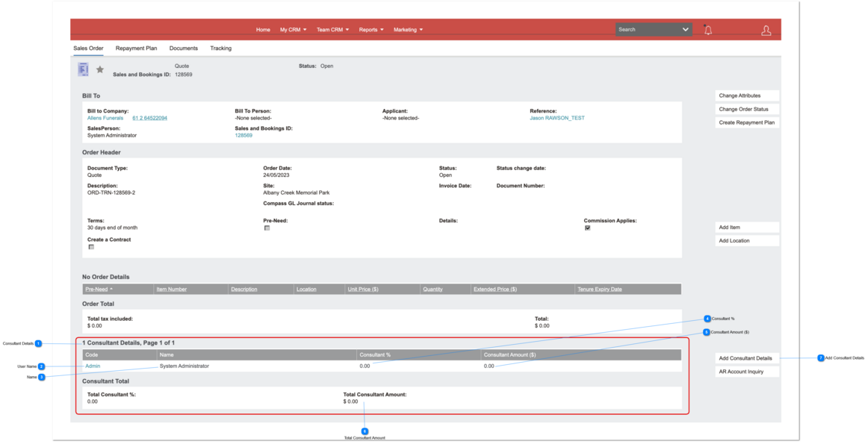The height and width of the screenshot is (444, 868).
Task: Toggle the Commission Applies checkbox
Action: tap(587, 228)
